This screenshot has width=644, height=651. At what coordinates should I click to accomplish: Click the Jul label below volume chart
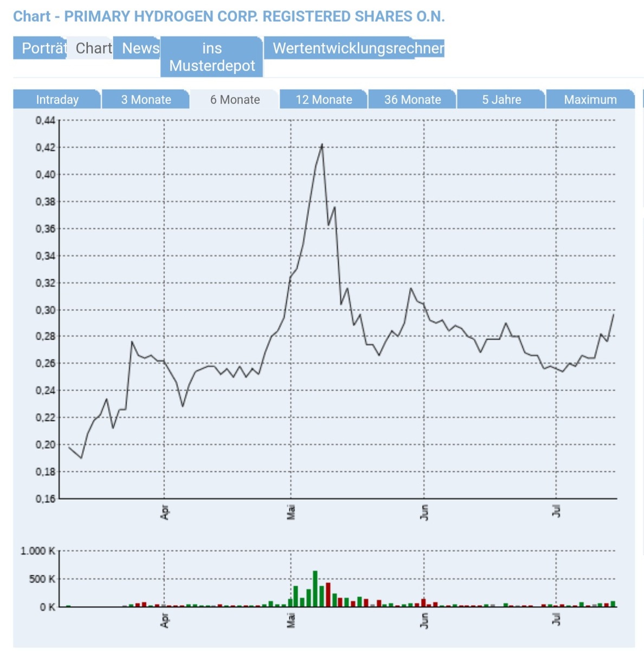(x=556, y=620)
